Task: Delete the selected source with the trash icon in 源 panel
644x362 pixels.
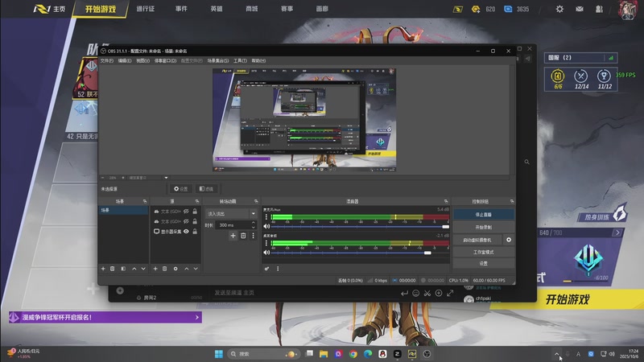Action: coord(165,269)
